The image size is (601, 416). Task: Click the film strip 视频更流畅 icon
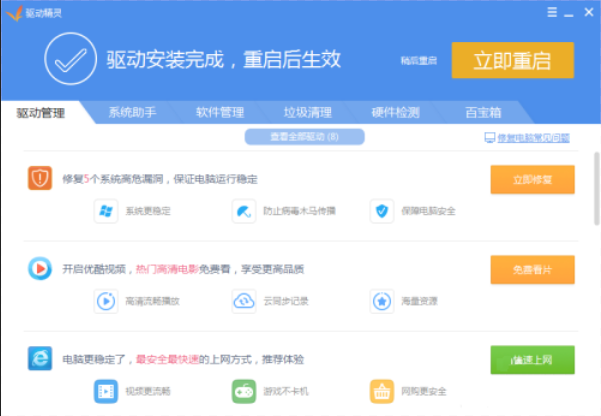(106, 391)
